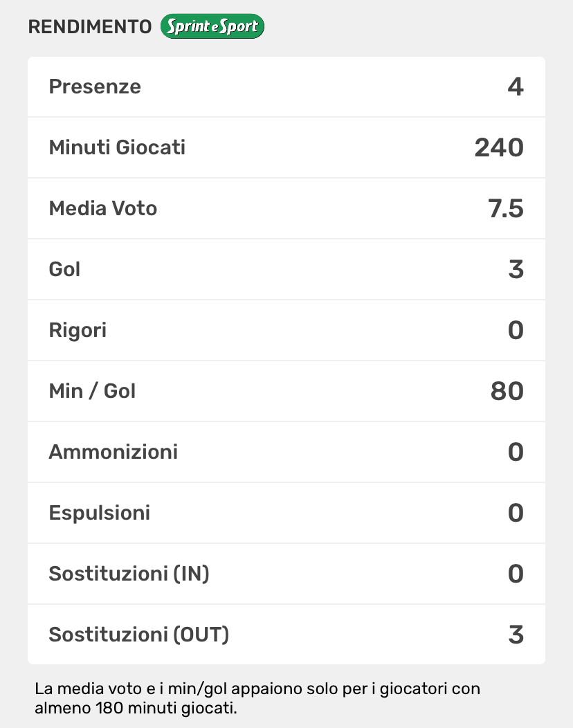Select the Gol row label
The image size is (573, 728).
pyautogui.click(x=65, y=269)
